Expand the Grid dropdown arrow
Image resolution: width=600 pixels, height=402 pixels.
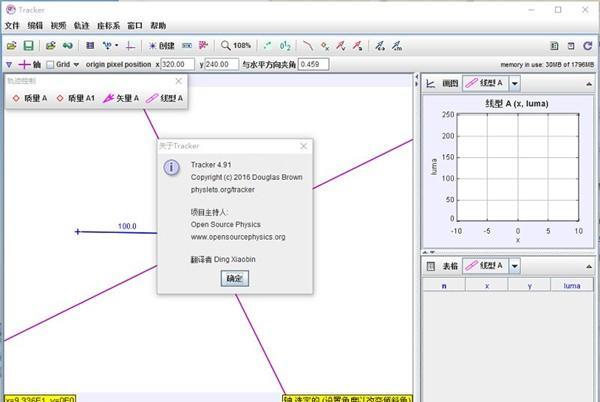pyautogui.click(x=76, y=65)
